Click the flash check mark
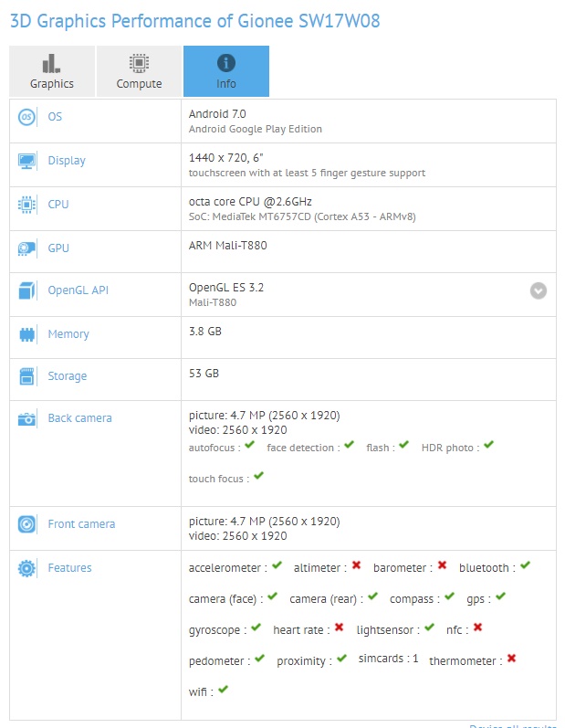 point(403,445)
